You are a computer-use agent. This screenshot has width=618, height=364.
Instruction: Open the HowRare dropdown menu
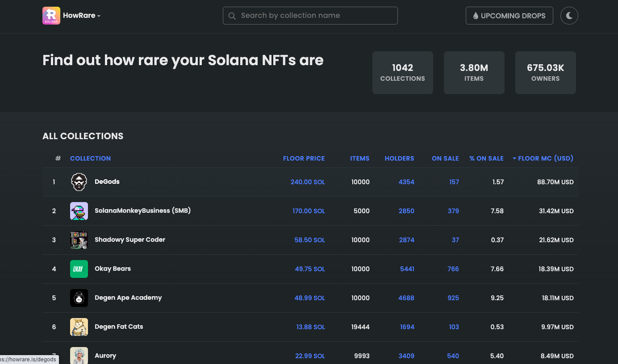tap(82, 16)
